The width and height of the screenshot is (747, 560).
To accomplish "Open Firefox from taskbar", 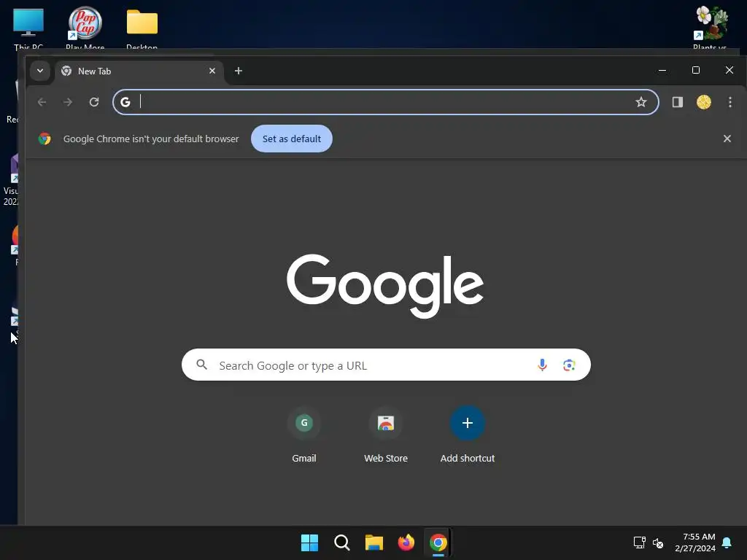I will coord(406,542).
